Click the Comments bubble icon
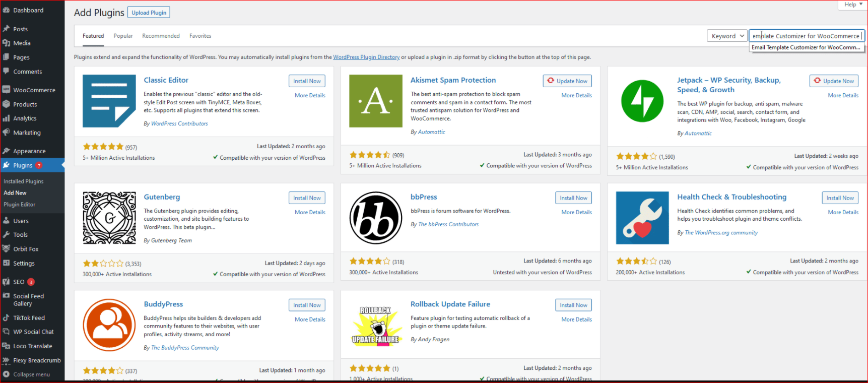The image size is (868, 383). pos(6,72)
